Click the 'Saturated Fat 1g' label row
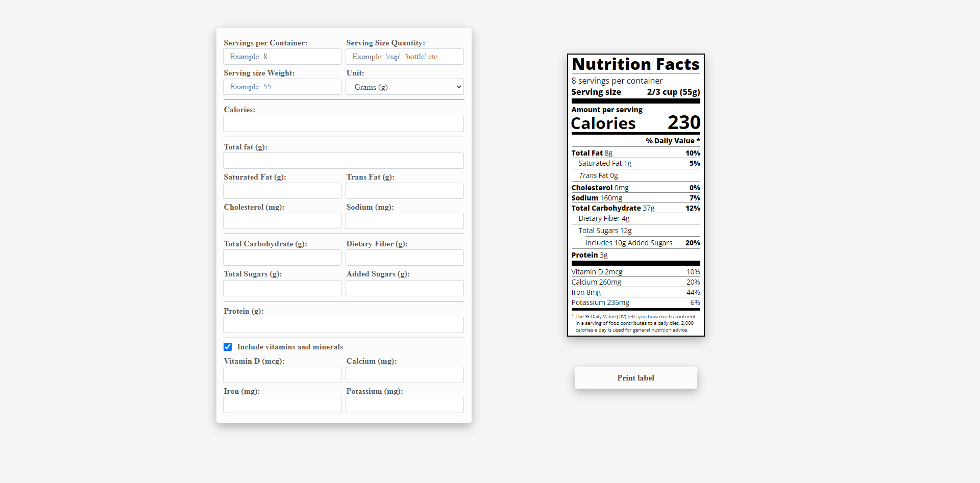The image size is (980, 483). pos(636,163)
